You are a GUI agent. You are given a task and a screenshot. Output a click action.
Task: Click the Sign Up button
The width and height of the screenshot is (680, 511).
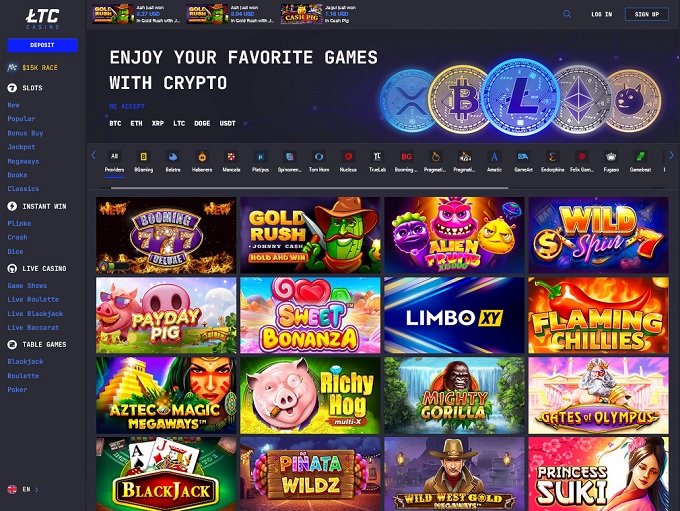[x=647, y=14]
